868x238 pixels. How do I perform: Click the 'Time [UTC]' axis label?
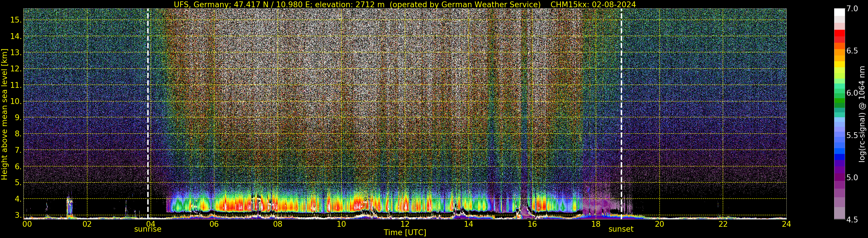405,233
